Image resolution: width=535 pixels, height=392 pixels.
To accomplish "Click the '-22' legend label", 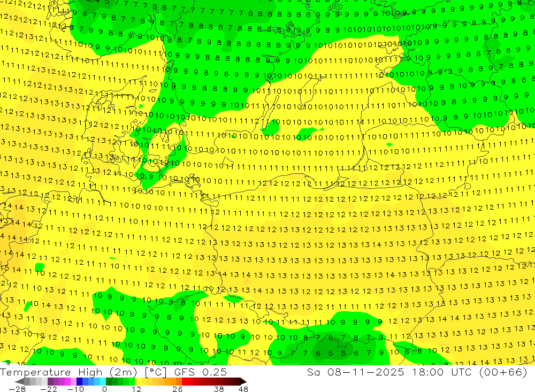I will click(49, 389).
